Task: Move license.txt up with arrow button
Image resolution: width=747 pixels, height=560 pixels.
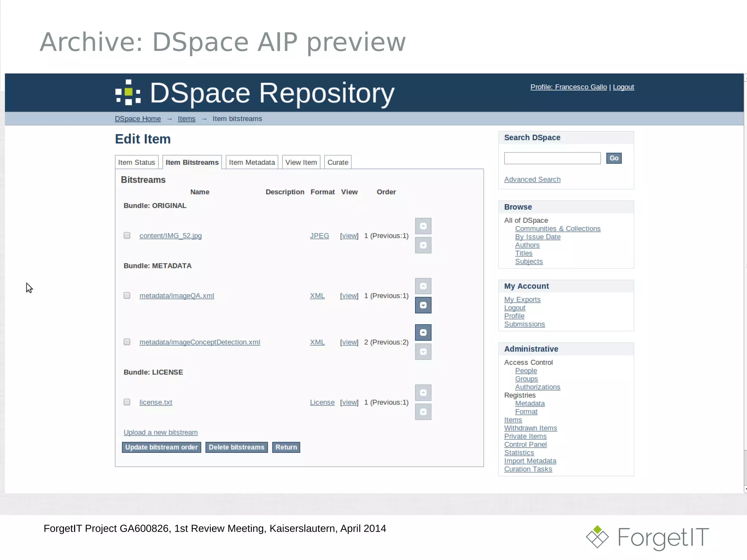Action: (423, 393)
